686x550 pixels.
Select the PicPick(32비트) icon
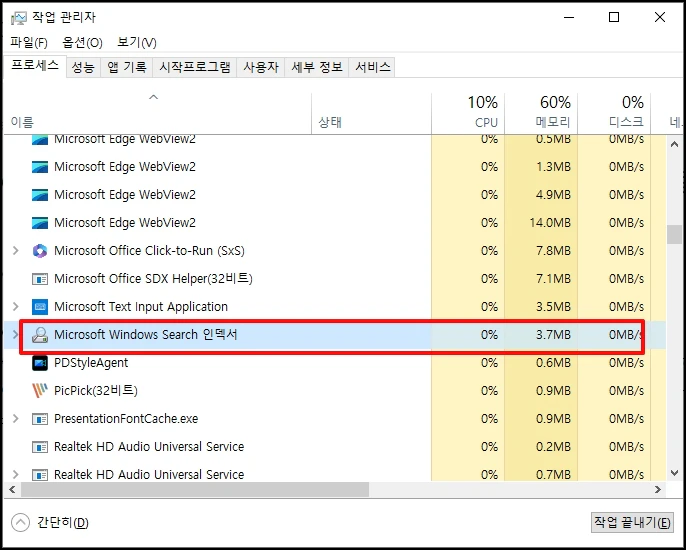click(x=40, y=390)
